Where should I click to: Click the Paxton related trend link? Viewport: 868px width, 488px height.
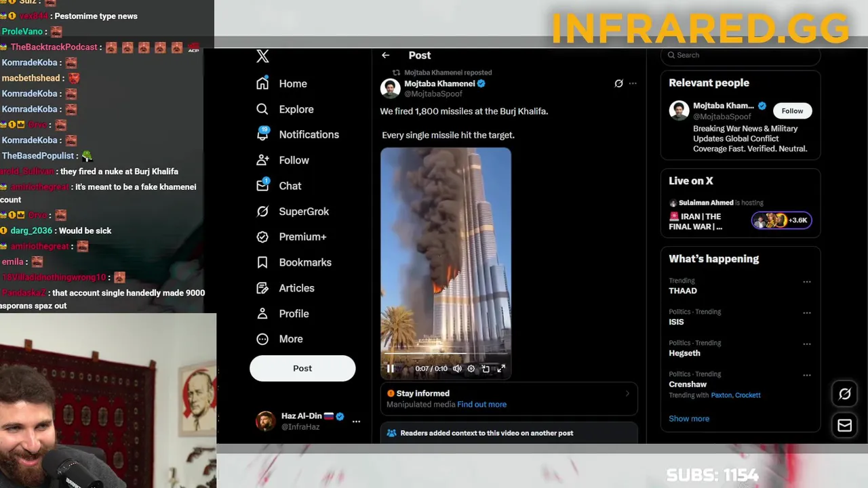click(722, 395)
